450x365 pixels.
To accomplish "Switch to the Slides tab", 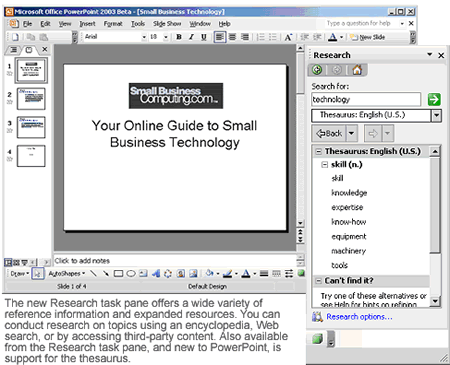I will point(29,50).
